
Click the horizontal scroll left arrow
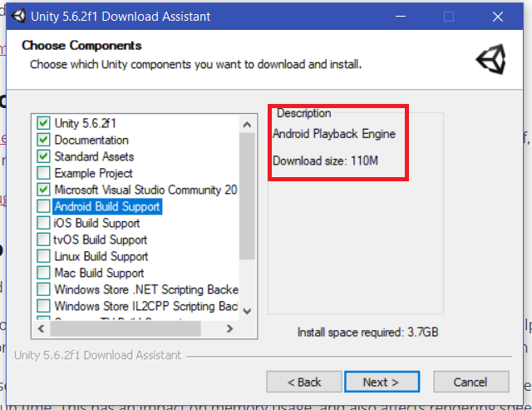pos(41,328)
